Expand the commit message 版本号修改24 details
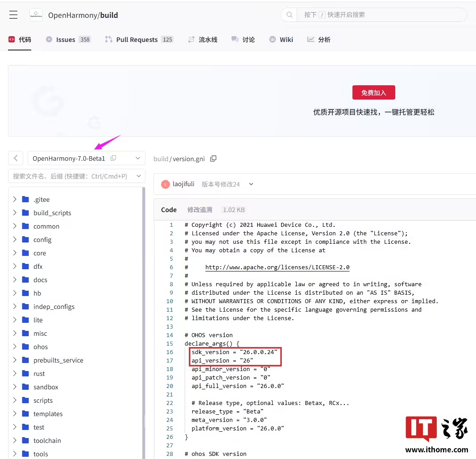This screenshot has height=459, width=476. click(251, 184)
